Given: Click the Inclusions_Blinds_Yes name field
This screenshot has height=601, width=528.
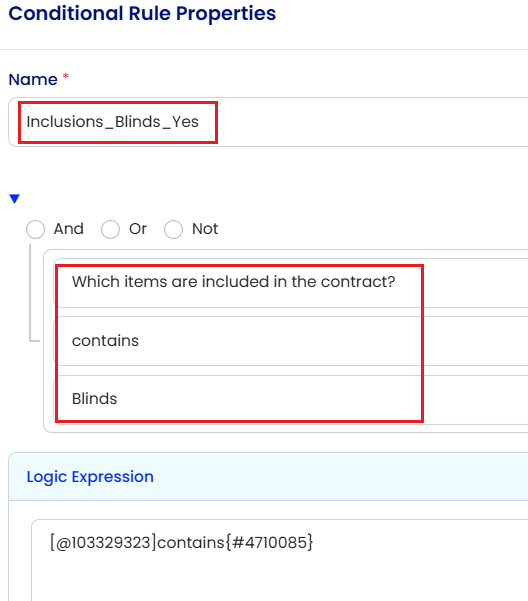Looking at the screenshot, I should coord(268,122).
